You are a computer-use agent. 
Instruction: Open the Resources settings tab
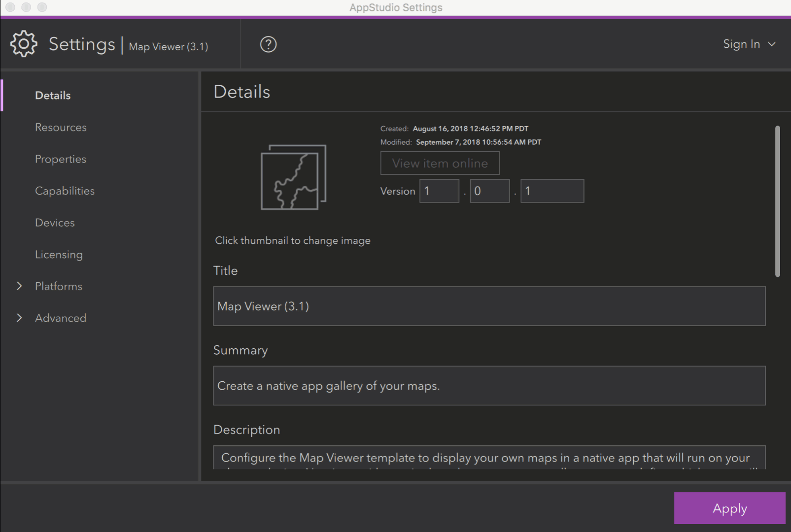(61, 128)
